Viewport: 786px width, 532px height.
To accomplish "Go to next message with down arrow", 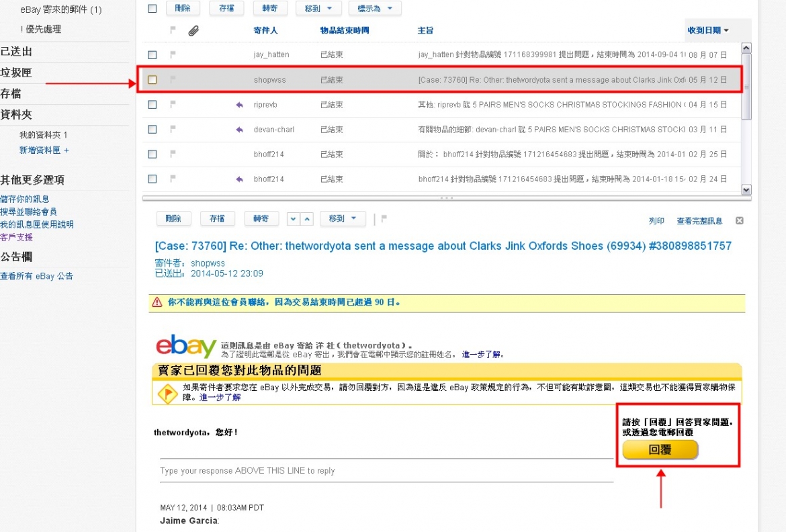I will (x=294, y=219).
